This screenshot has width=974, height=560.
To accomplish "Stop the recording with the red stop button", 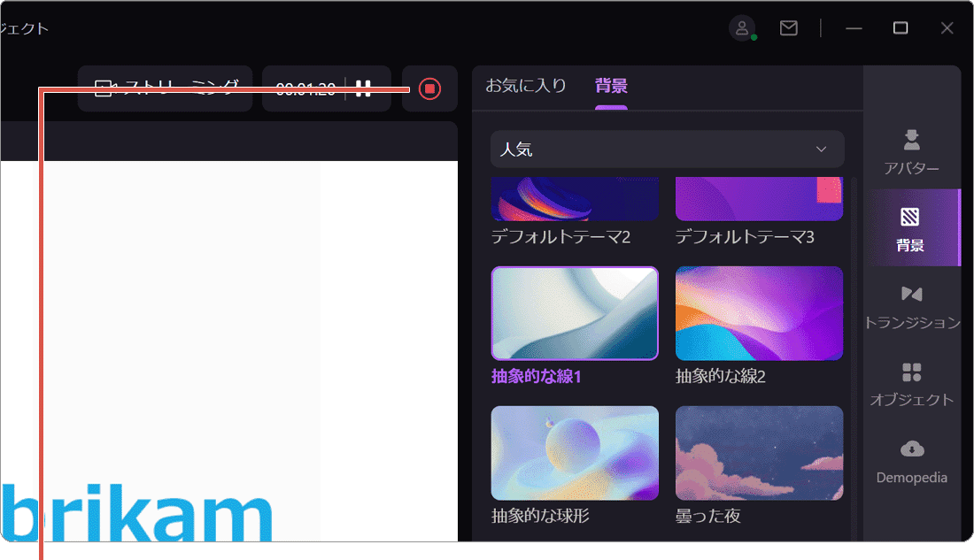I will (x=429, y=88).
